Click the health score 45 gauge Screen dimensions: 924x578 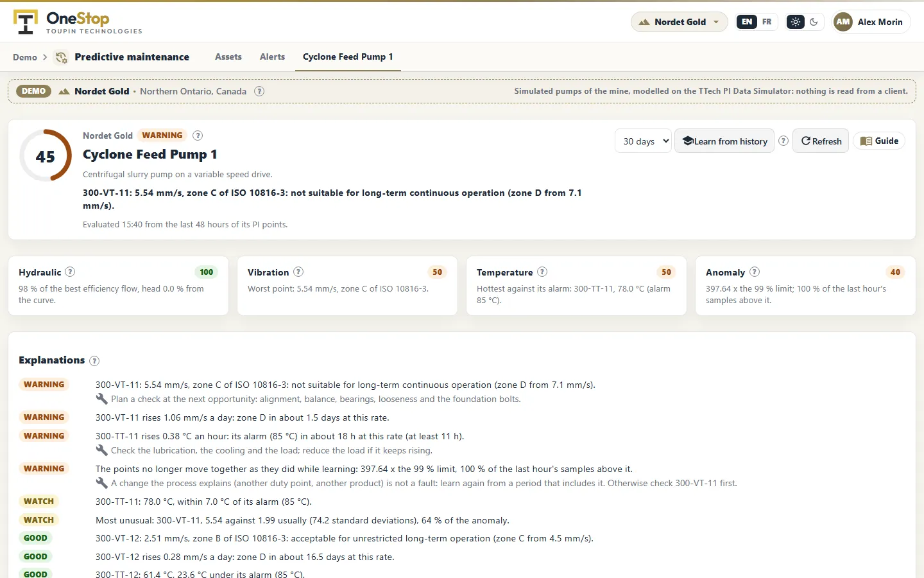[x=46, y=156]
